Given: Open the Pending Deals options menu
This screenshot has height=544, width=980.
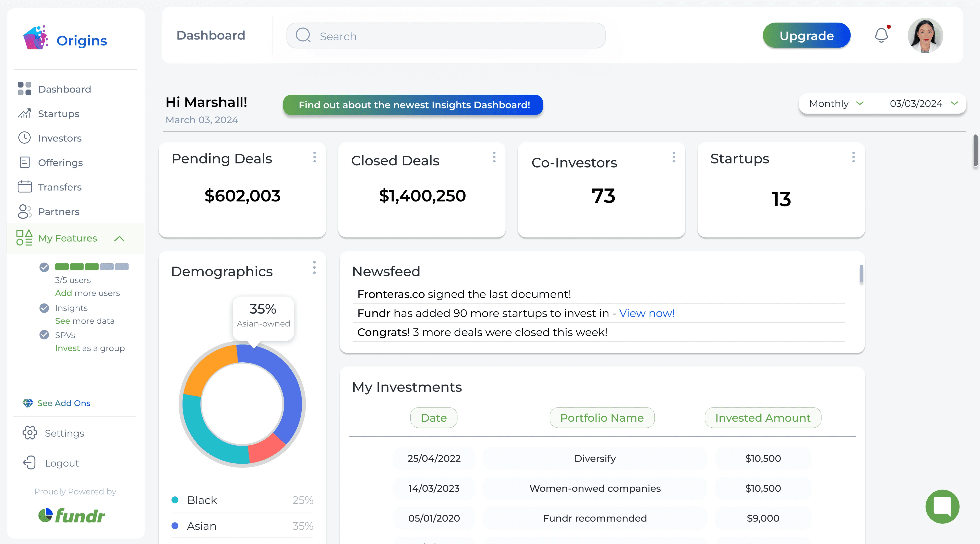Looking at the screenshot, I should (x=315, y=157).
